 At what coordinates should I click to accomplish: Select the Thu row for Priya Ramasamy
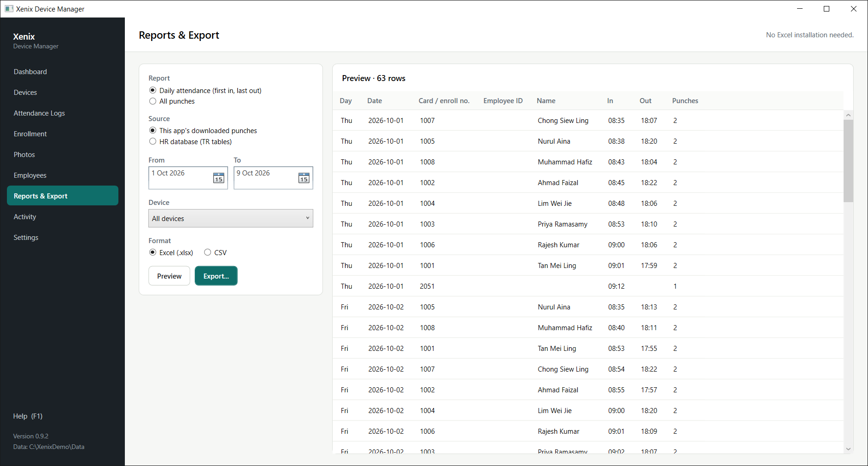click(588, 224)
